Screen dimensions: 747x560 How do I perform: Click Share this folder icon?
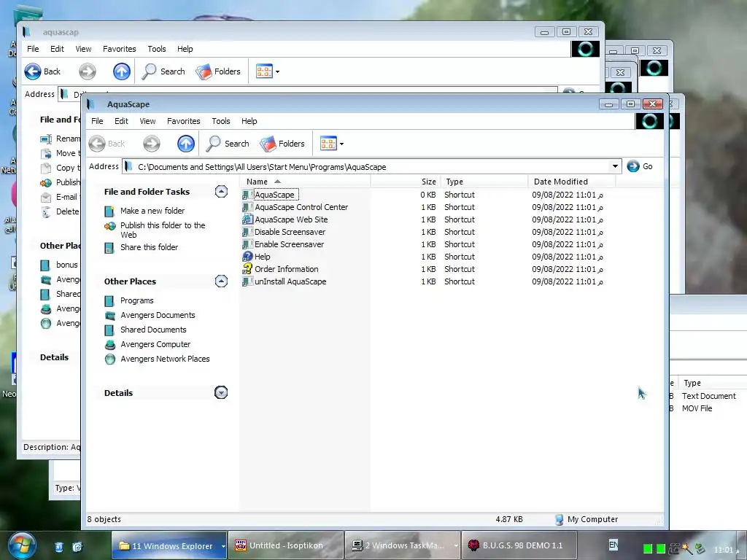(x=109, y=248)
